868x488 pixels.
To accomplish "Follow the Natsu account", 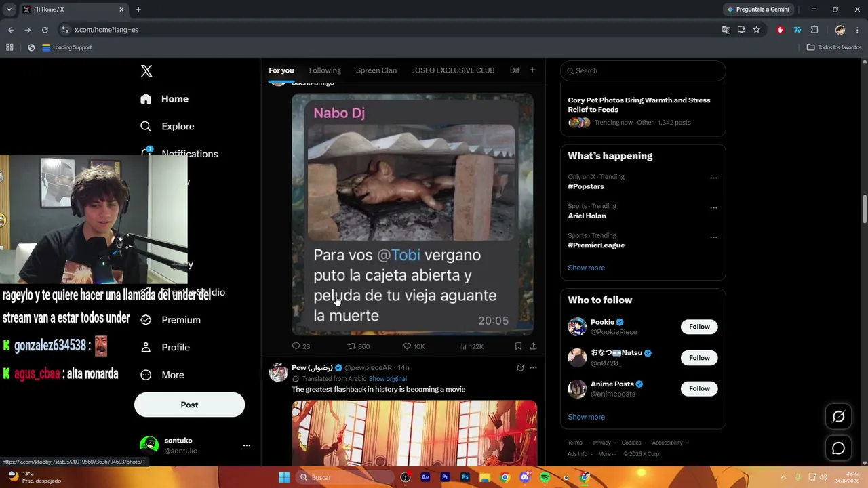I will tap(699, 358).
